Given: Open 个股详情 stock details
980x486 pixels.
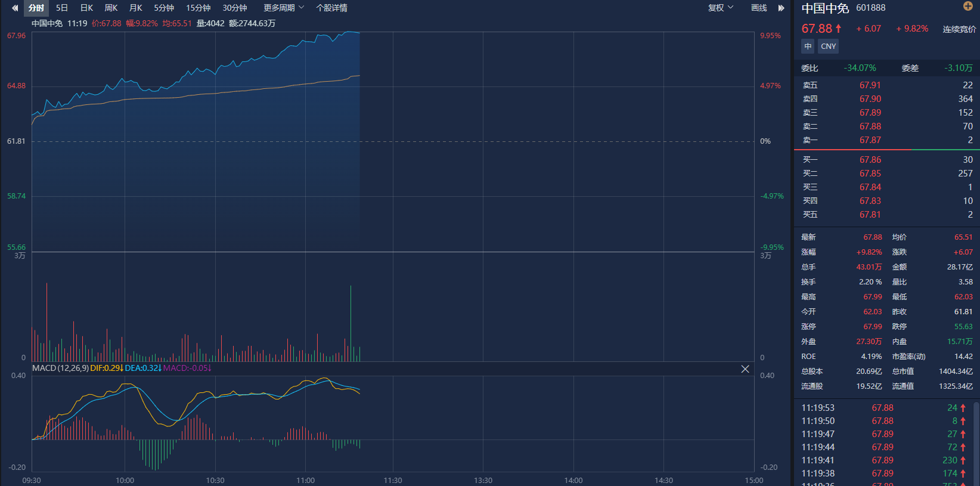Looking at the screenshot, I should (331, 8).
